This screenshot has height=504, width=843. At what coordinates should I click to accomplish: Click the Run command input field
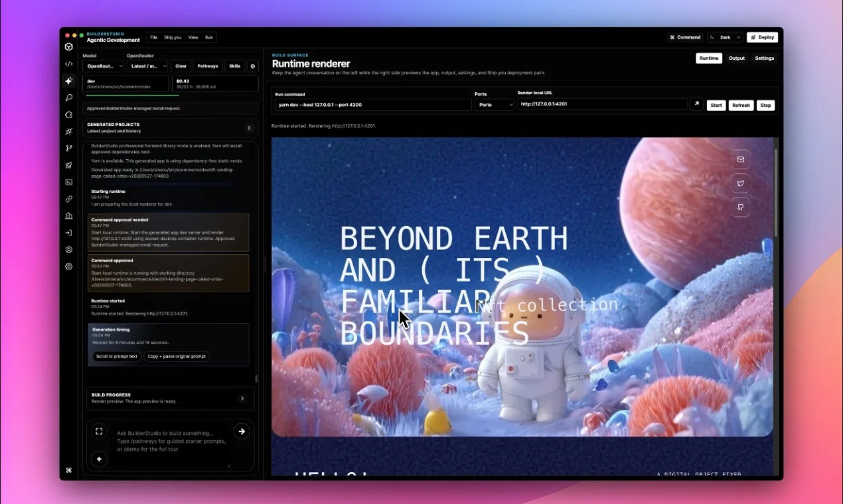pos(373,105)
